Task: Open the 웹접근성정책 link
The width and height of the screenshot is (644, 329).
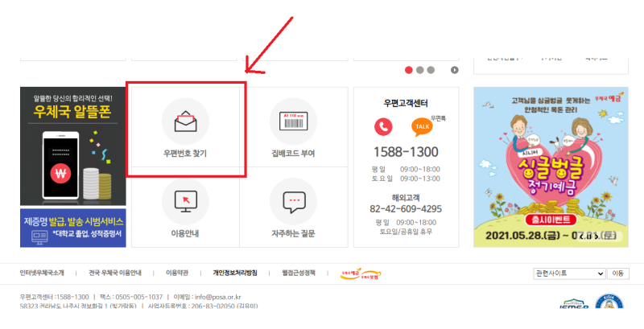Action: [299, 273]
